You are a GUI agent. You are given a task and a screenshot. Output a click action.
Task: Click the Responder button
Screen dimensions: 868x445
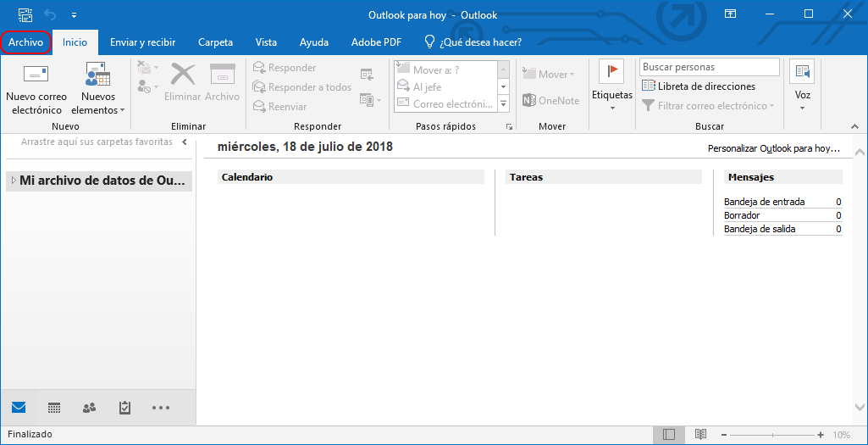(285, 68)
